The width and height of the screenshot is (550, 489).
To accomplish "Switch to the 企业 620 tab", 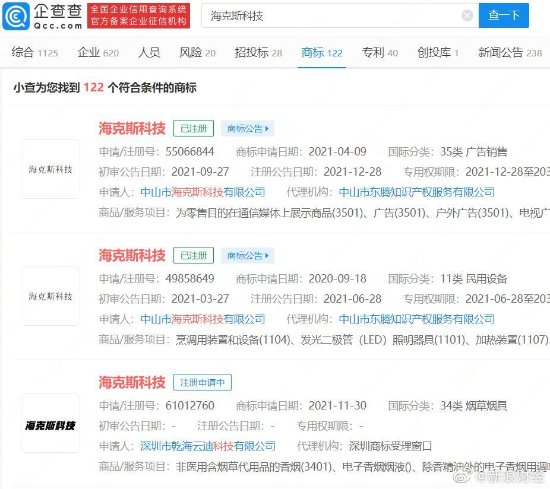I will coord(98,53).
